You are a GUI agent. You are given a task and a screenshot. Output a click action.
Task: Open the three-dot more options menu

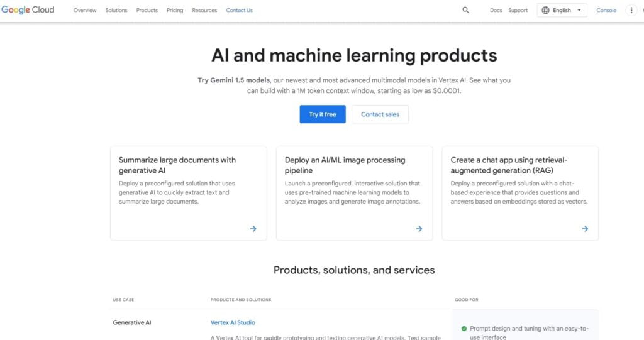pos(631,10)
